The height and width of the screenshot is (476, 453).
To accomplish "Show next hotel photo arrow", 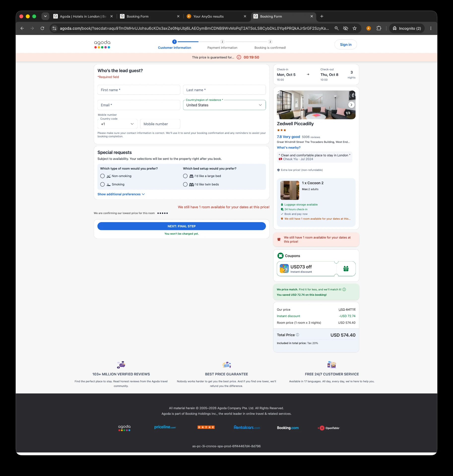I will [351, 105].
